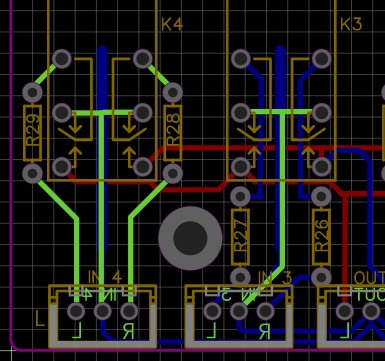Select K4 middle-right relay pad
This screenshot has width=385, height=361.
click(x=143, y=113)
